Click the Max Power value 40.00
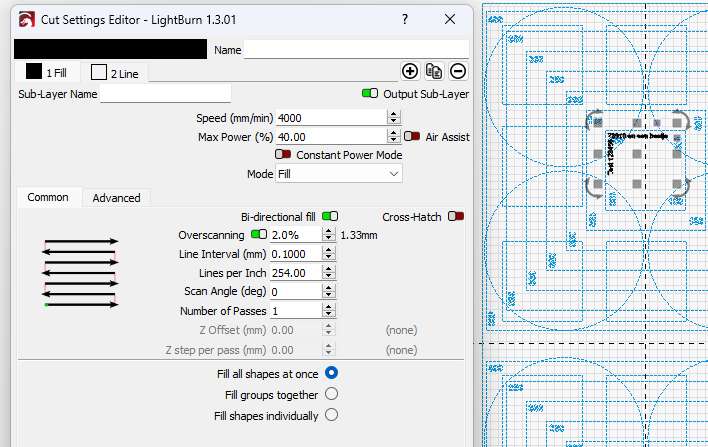The height and width of the screenshot is (447, 708). [331, 136]
